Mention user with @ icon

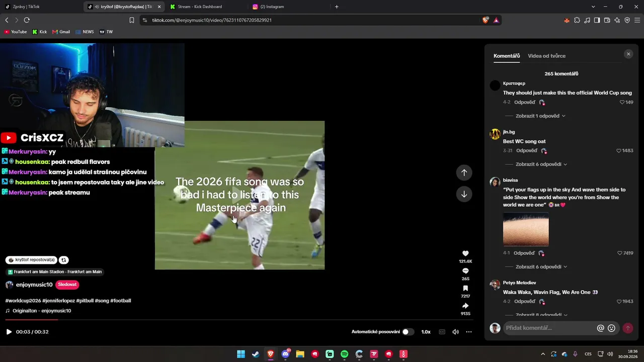(600, 328)
